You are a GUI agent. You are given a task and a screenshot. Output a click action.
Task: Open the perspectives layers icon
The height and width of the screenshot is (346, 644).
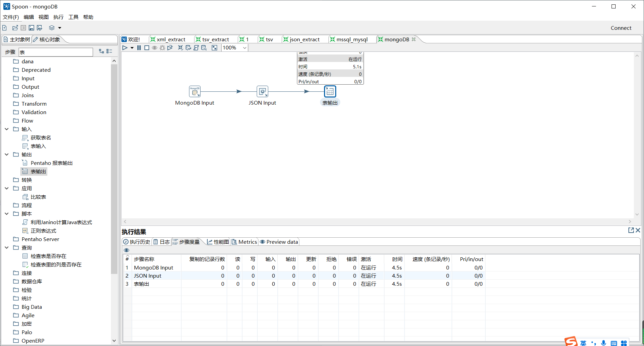52,28
